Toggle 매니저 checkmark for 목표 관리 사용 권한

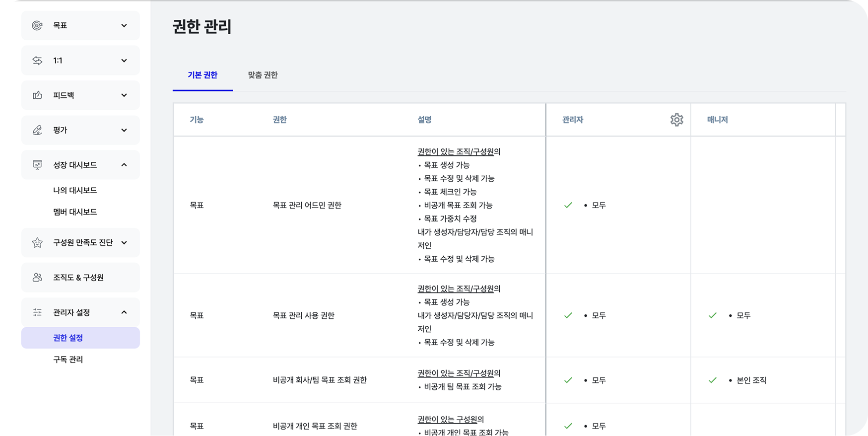(x=713, y=315)
